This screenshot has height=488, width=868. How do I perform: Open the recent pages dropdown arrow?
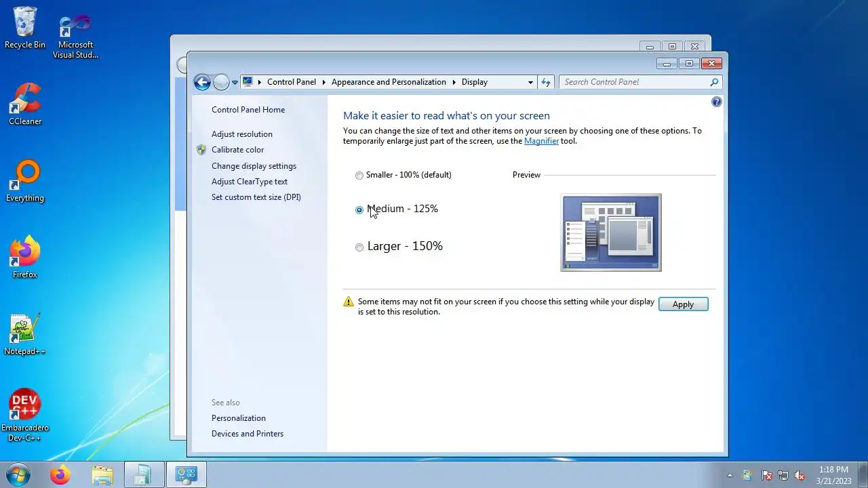[235, 83]
